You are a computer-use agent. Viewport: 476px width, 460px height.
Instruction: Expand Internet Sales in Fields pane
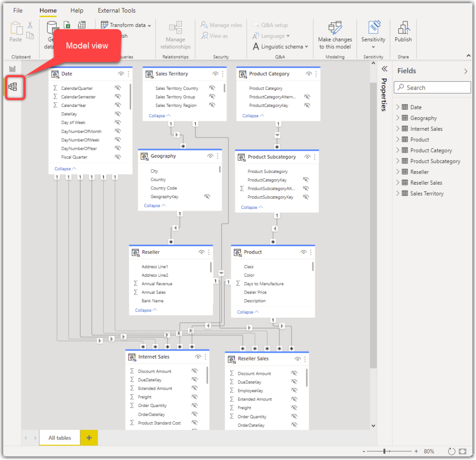tap(398, 128)
